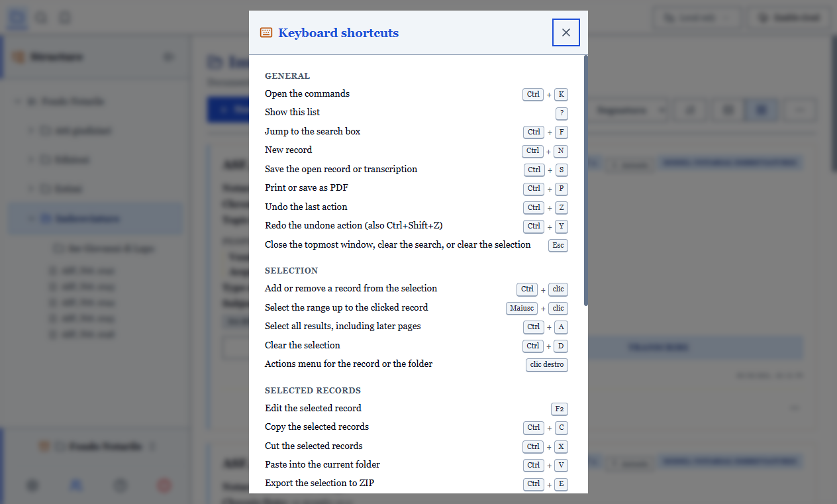This screenshot has height=504, width=837.
Task: Click the "Open the commands" shortcut label
Action: [x=307, y=93]
